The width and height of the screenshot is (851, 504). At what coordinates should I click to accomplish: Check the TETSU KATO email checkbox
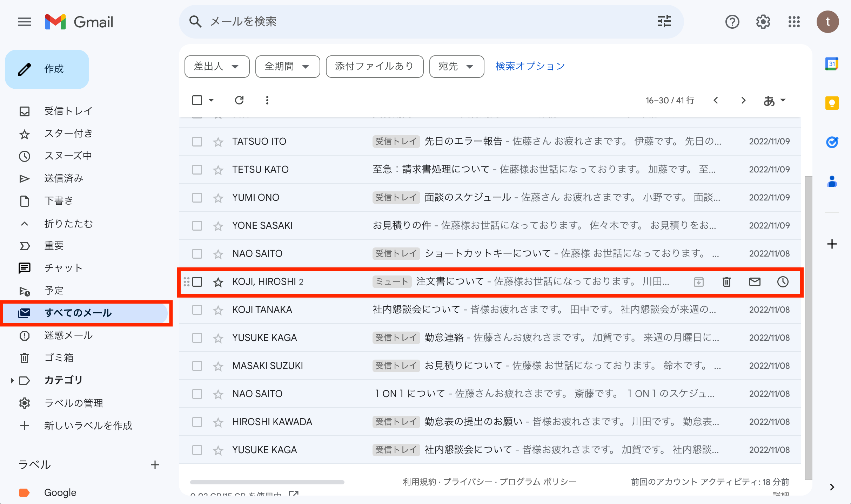[197, 170]
